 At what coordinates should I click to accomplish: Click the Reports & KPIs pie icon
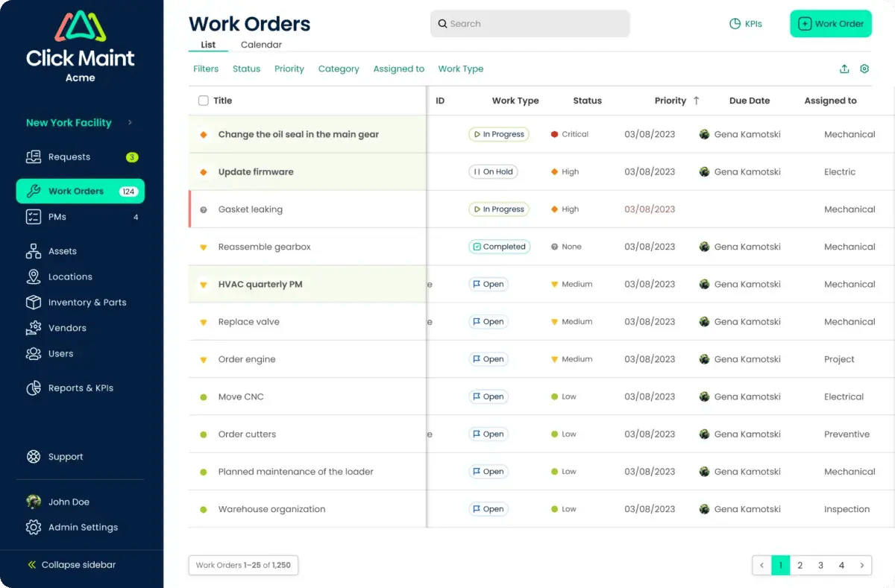[34, 388]
